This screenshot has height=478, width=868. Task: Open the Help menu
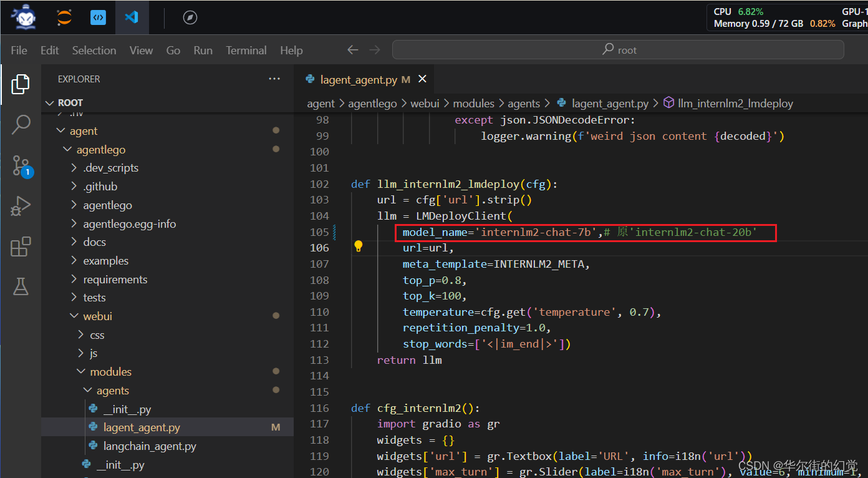291,51
